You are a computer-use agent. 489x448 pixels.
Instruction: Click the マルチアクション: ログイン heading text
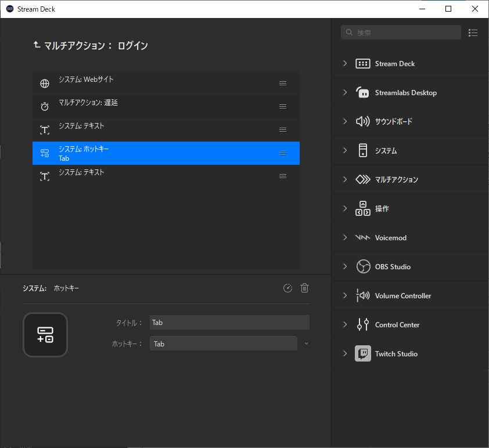click(x=96, y=46)
